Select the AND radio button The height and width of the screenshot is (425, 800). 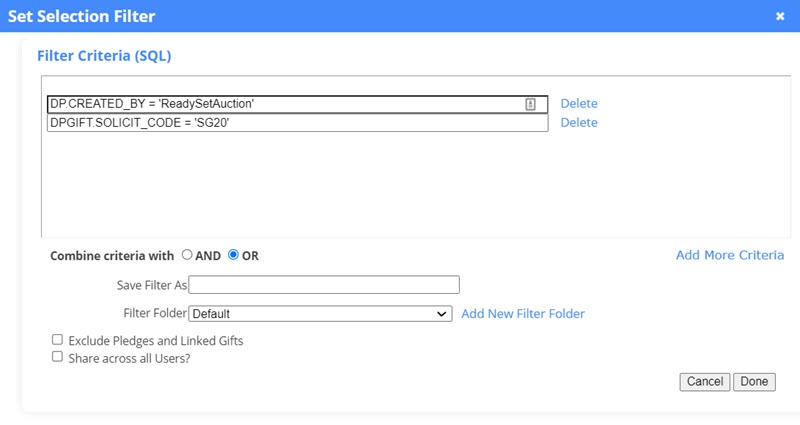[x=187, y=255]
